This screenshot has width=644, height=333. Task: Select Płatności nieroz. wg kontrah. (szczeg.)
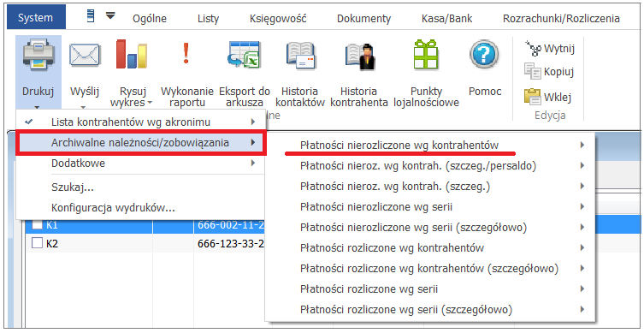tap(430, 187)
